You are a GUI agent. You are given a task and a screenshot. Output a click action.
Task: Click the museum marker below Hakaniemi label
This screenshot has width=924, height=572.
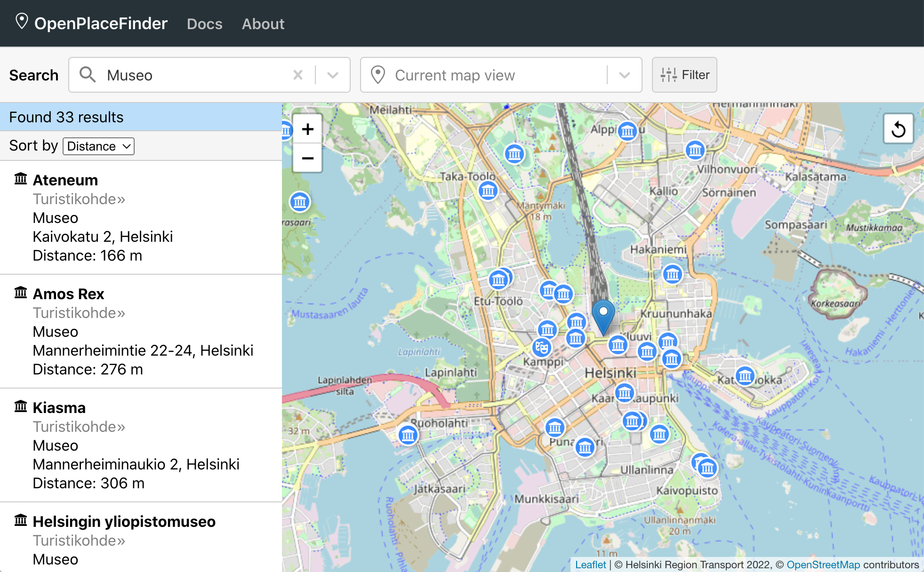coord(673,274)
